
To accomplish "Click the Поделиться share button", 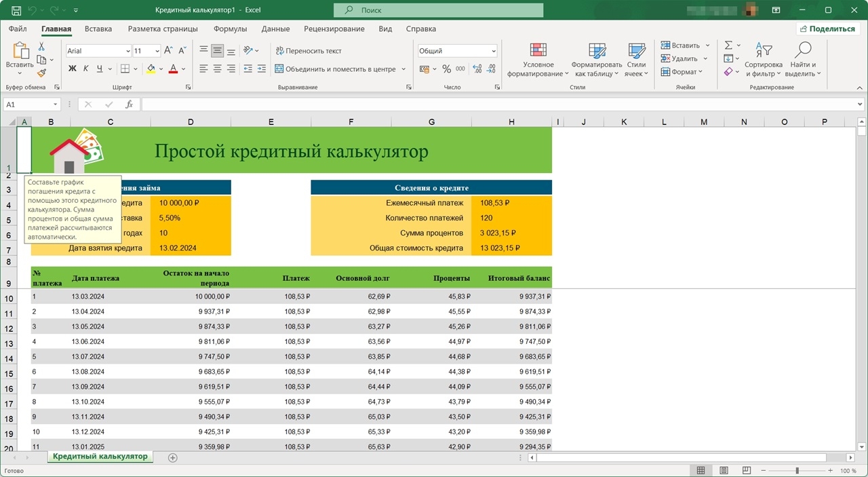I will [826, 29].
